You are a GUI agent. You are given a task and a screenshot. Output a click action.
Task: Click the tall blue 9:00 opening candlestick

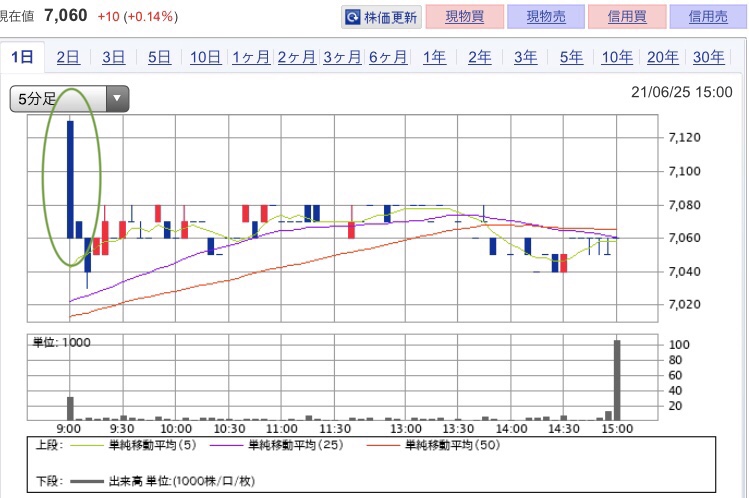[70, 180]
